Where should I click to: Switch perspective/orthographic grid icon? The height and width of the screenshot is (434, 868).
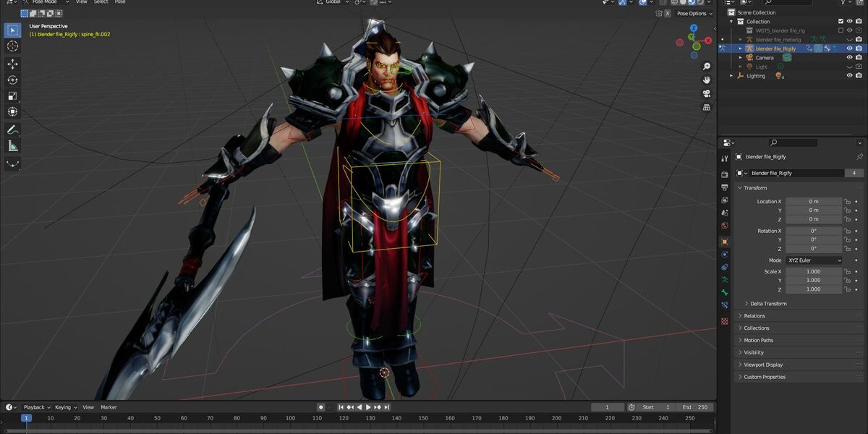[x=707, y=107]
